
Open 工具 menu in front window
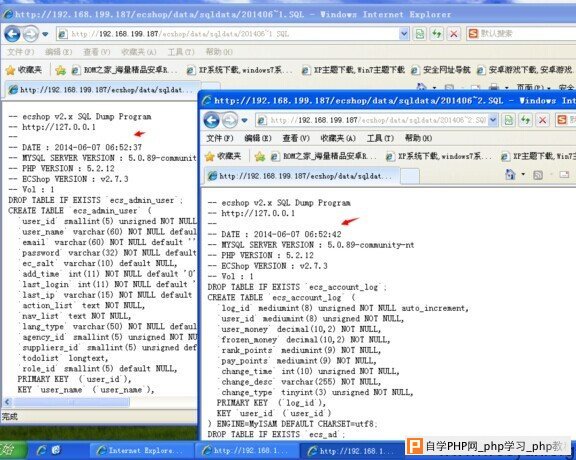point(380,138)
